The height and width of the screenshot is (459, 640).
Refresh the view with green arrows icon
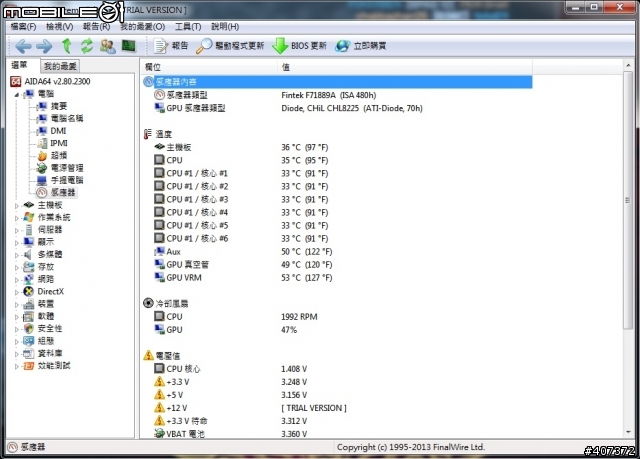coord(87,46)
